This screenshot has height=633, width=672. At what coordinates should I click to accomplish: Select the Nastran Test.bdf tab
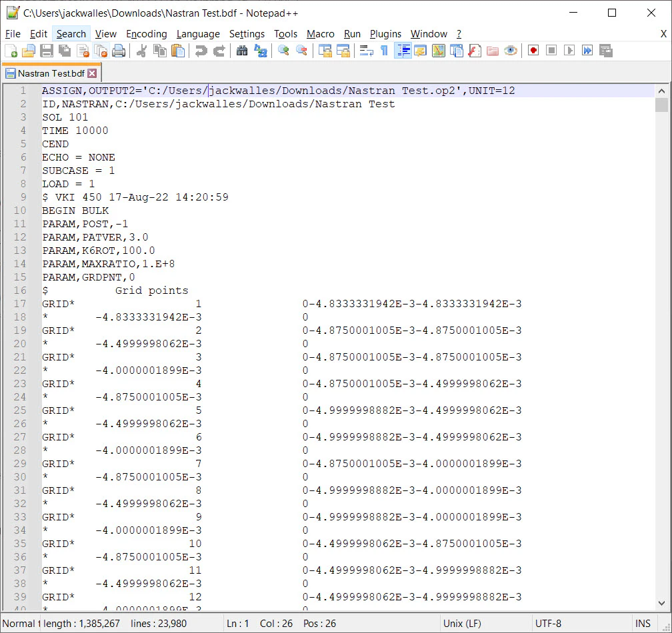47,74
